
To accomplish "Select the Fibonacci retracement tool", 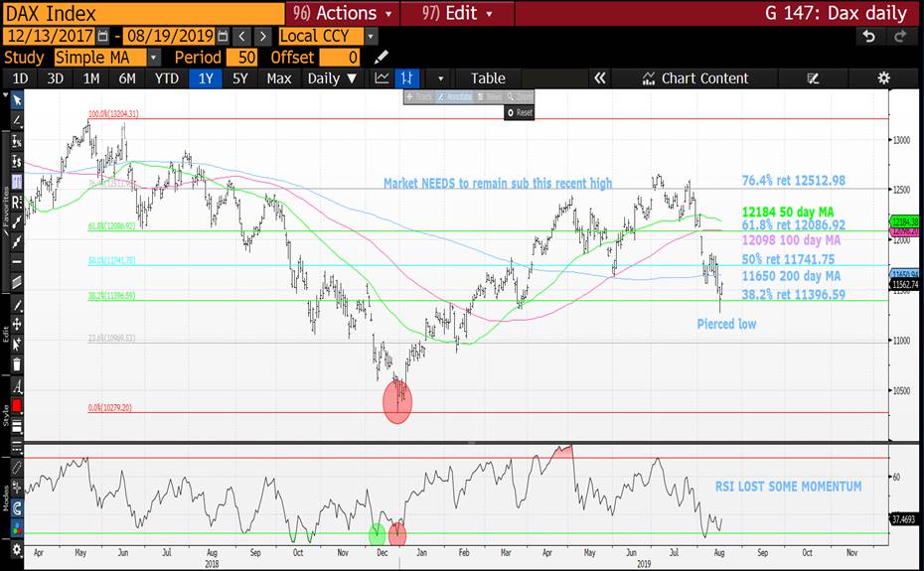I will (17, 182).
